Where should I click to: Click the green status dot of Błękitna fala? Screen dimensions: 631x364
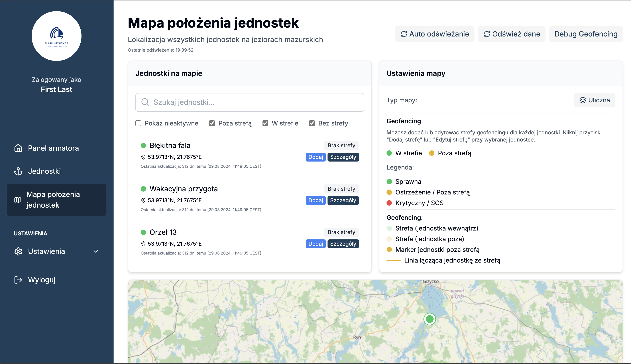click(143, 146)
